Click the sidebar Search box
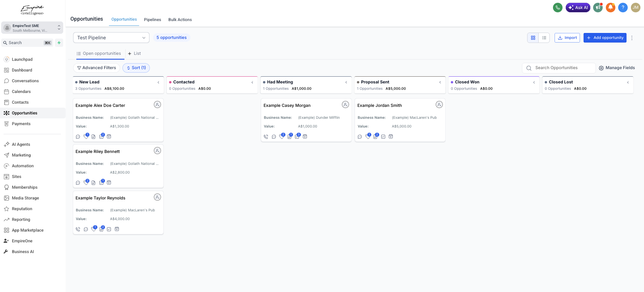The width and height of the screenshot is (644, 292). (x=27, y=43)
